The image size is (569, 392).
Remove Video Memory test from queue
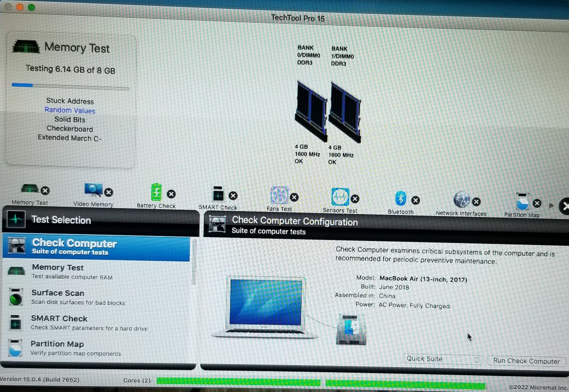[109, 193]
